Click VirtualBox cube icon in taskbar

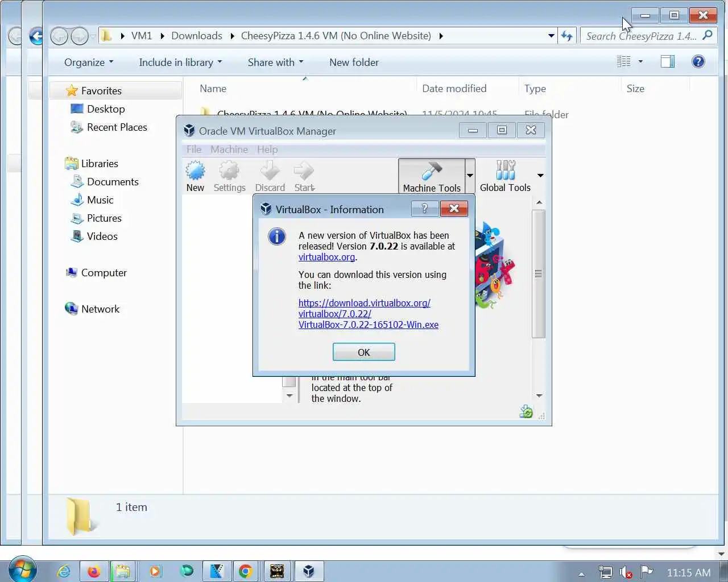coord(308,571)
